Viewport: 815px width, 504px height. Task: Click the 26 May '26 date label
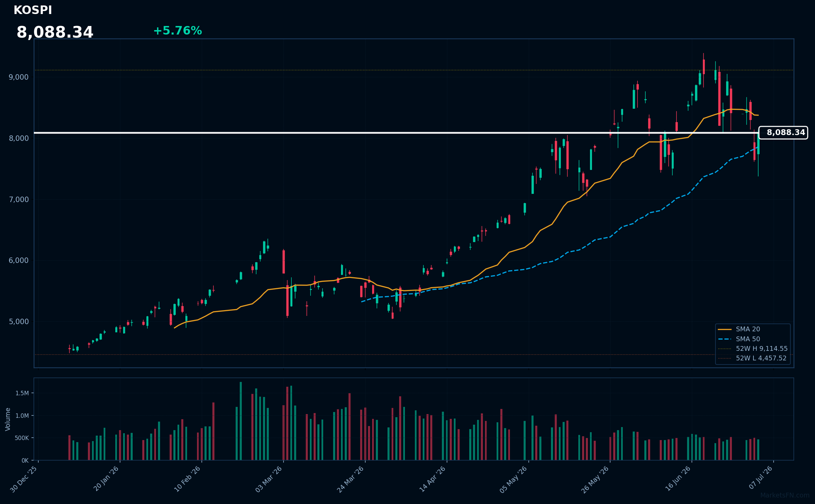point(595,480)
